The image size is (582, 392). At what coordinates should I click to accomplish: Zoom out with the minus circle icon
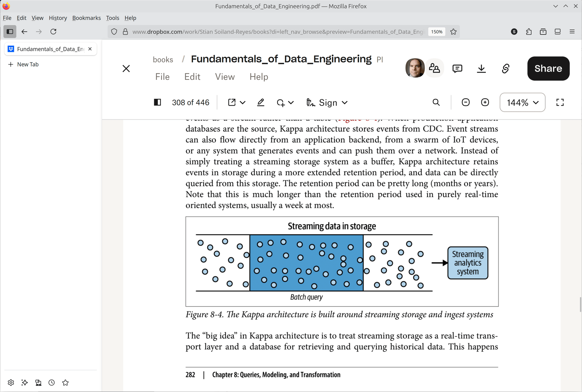click(465, 102)
